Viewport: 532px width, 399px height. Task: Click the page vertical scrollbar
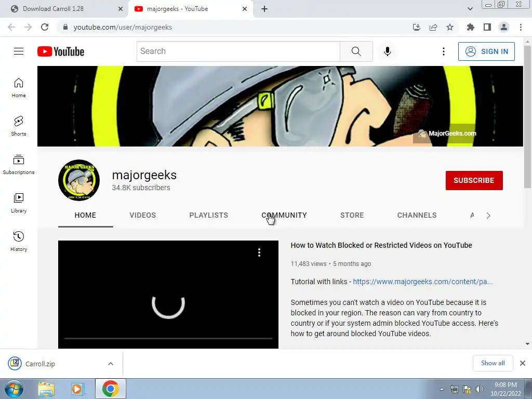coord(528,116)
